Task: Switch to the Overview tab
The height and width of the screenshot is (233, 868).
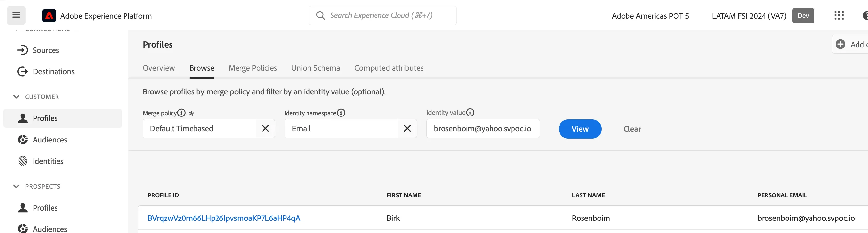Action: point(159,68)
